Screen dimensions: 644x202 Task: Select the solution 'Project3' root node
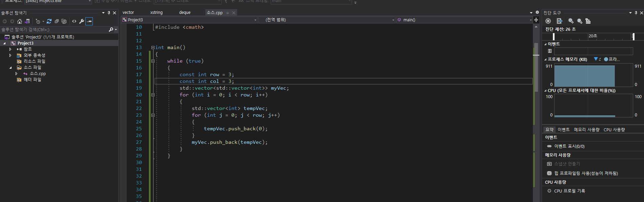coord(43,37)
